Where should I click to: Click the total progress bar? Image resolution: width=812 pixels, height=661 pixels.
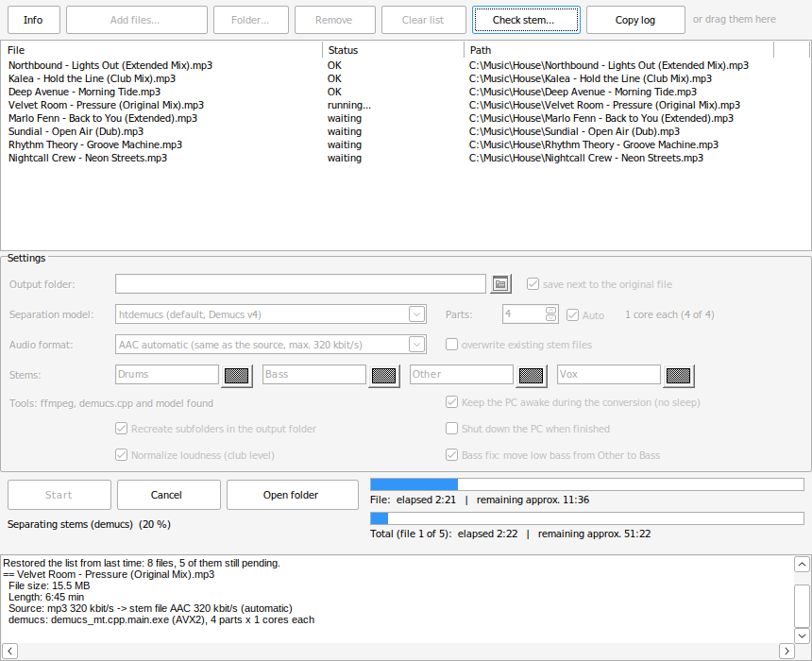(587, 518)
